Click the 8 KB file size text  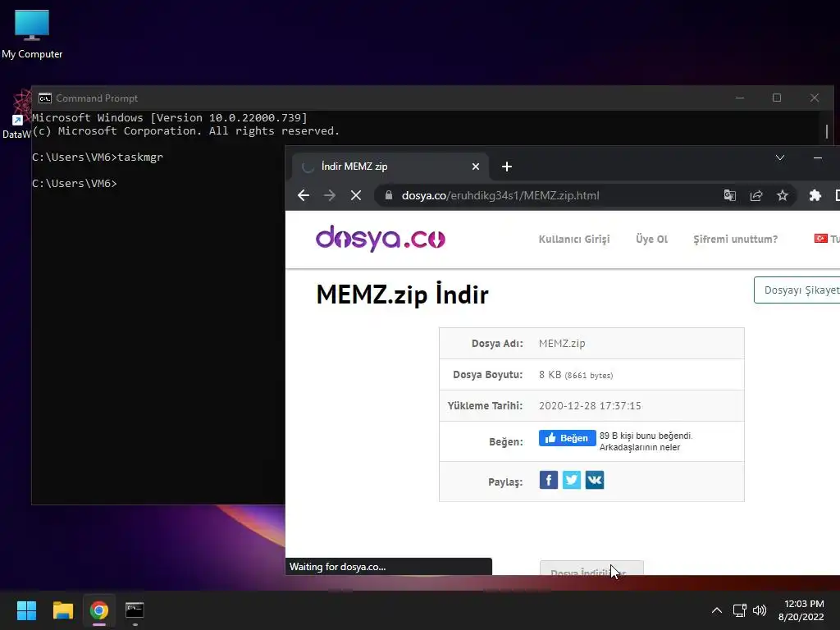(x=575, y=374)
